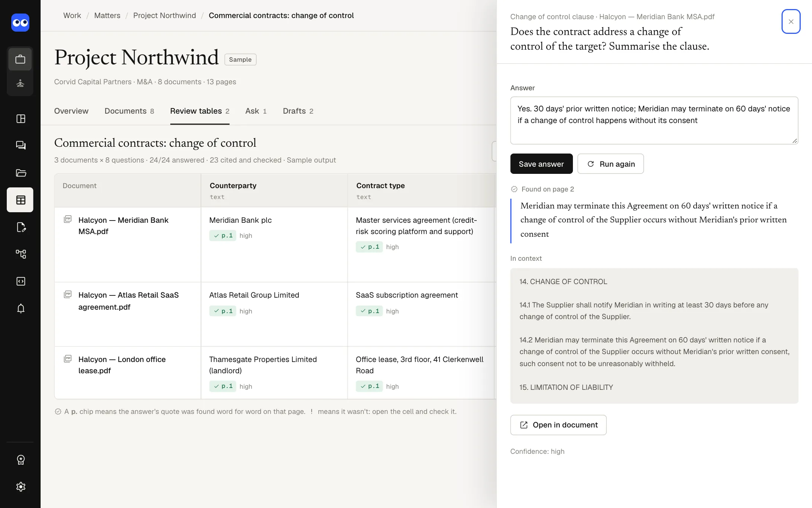Open the code brackets sidebar icon
The width and height of the screenshot is (812, 508).
pyautogui.click(x=21, y=281)
